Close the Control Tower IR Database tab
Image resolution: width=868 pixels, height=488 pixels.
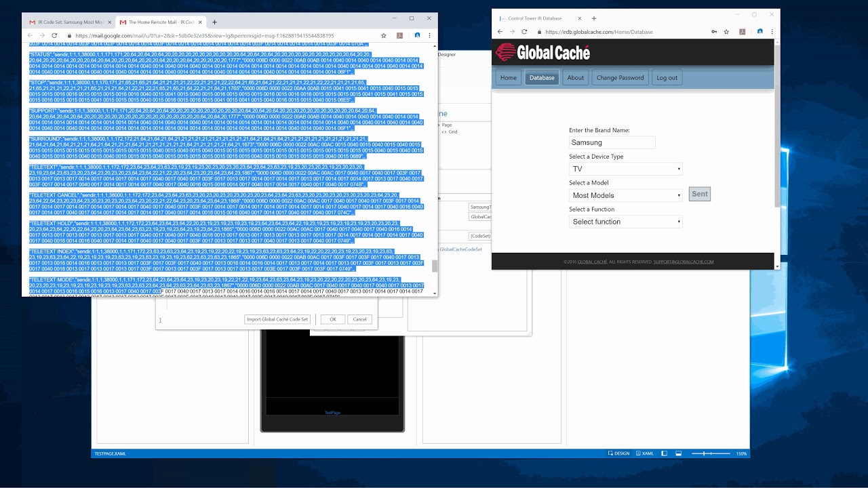point(580,18)
